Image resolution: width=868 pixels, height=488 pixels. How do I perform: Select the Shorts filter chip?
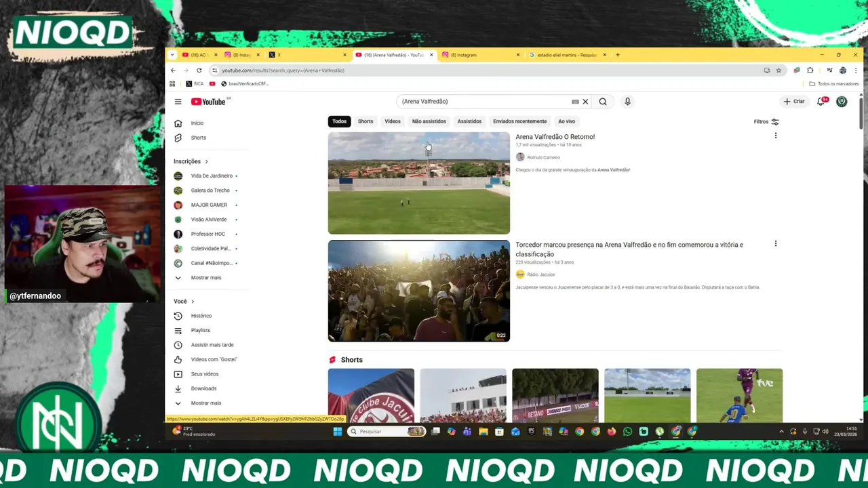pos(366,121)
